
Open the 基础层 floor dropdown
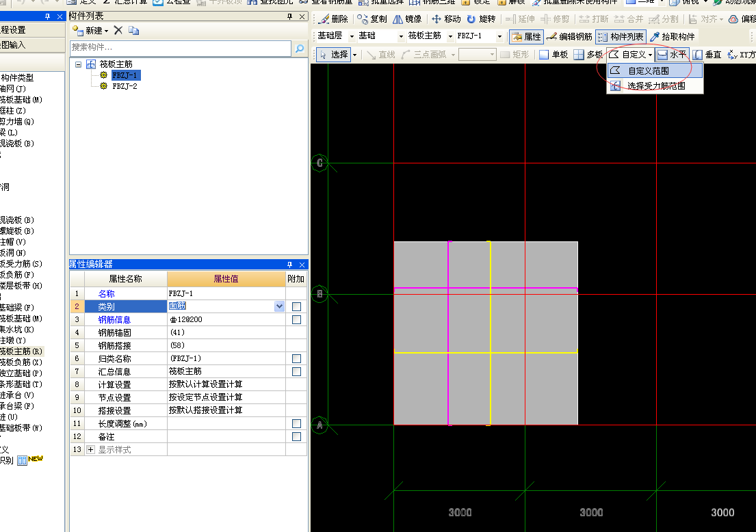[352, 36]
